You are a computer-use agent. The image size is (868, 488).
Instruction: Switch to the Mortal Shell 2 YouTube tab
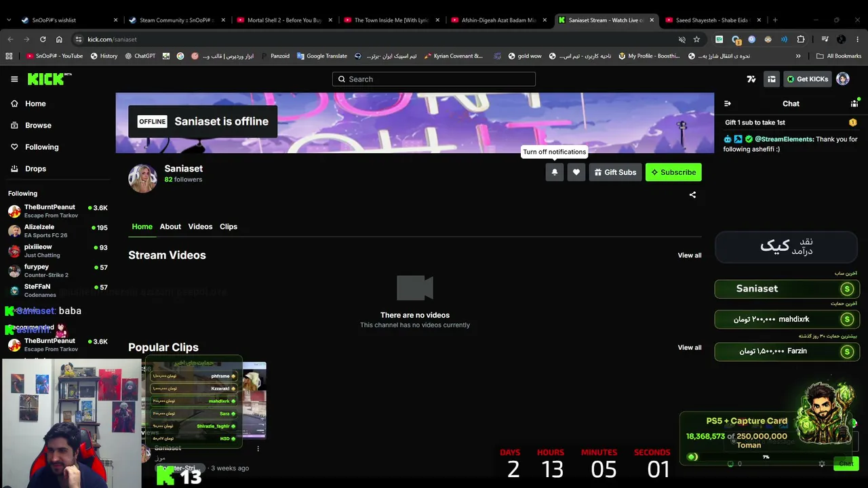pyautogui.click(x=283, y=20)
